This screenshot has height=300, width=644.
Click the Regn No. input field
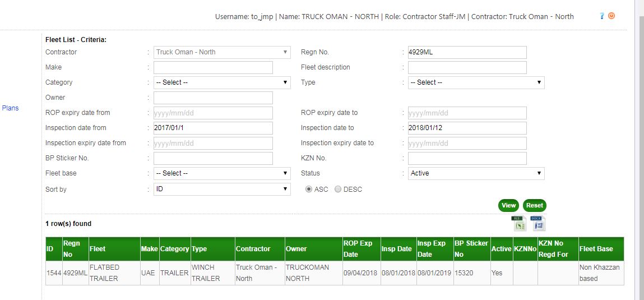467,52
